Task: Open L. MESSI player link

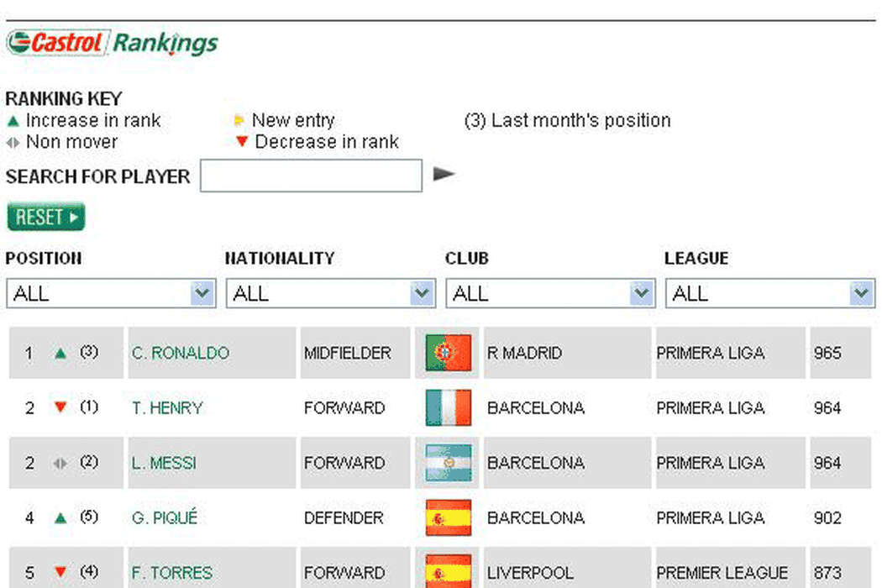Action: point(165,463)
